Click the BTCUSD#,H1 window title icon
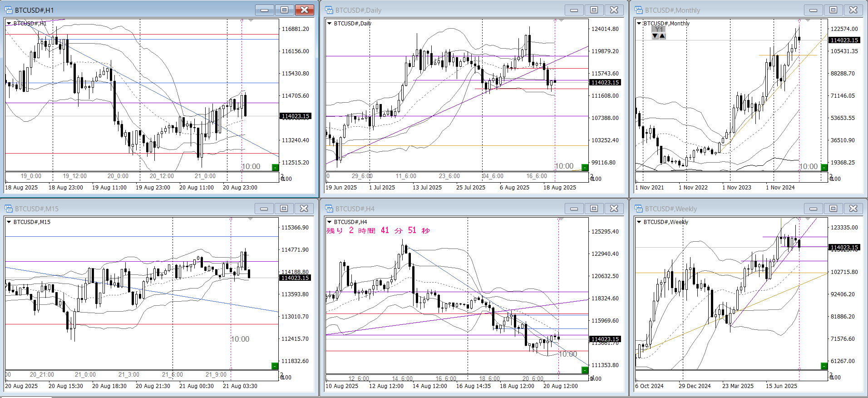 pos(9,10)
